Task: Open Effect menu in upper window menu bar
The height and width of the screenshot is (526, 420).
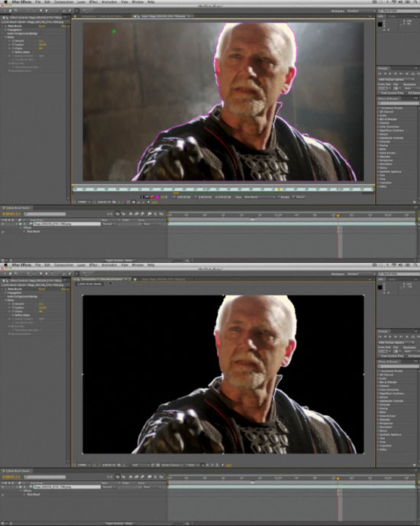Action: (93, 2)
